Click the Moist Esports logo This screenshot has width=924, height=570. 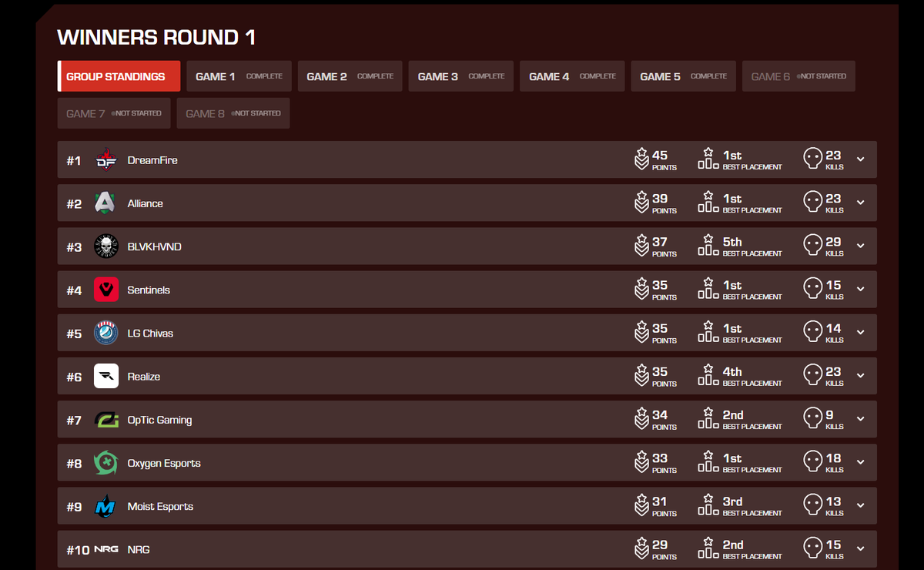105,506
